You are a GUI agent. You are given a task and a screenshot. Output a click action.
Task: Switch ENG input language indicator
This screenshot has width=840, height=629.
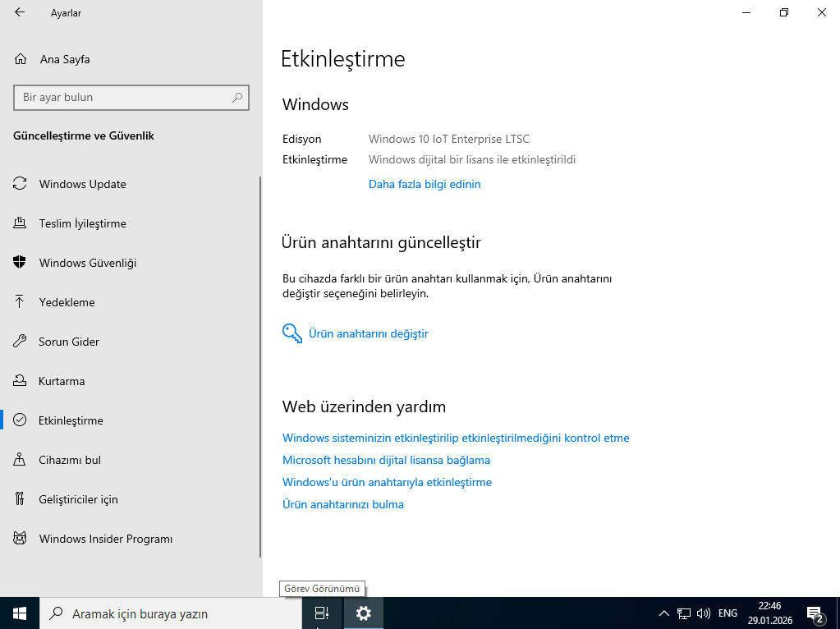point(728,613)
